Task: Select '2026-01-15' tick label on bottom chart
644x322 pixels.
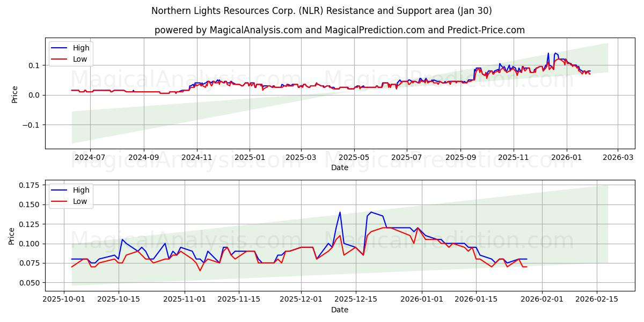Action: coord(477,299)
